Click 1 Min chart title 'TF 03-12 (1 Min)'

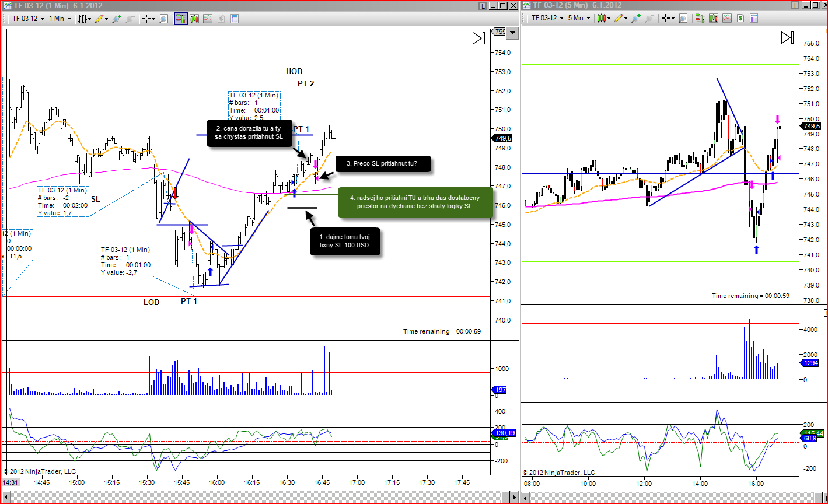41,5
